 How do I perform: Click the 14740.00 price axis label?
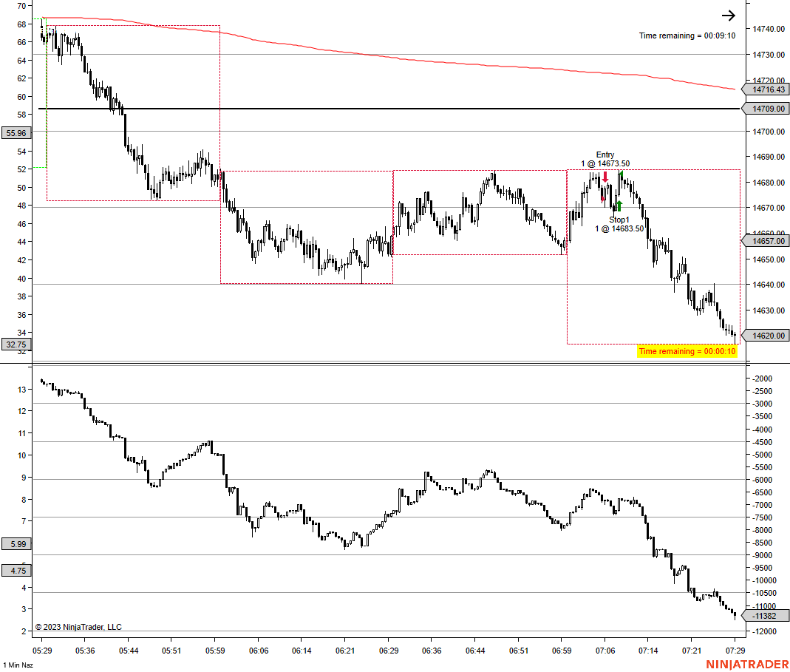(769, 30)
